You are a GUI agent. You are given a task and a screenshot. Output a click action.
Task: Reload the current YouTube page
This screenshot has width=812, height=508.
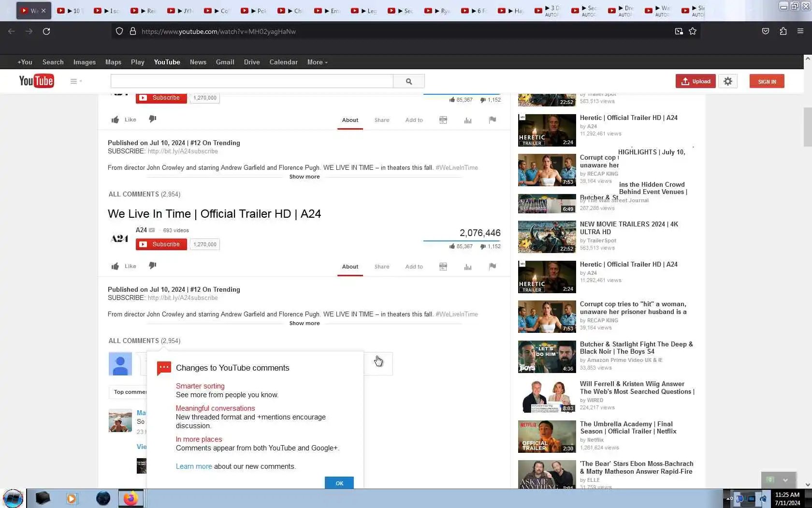[x=46, y=31]
